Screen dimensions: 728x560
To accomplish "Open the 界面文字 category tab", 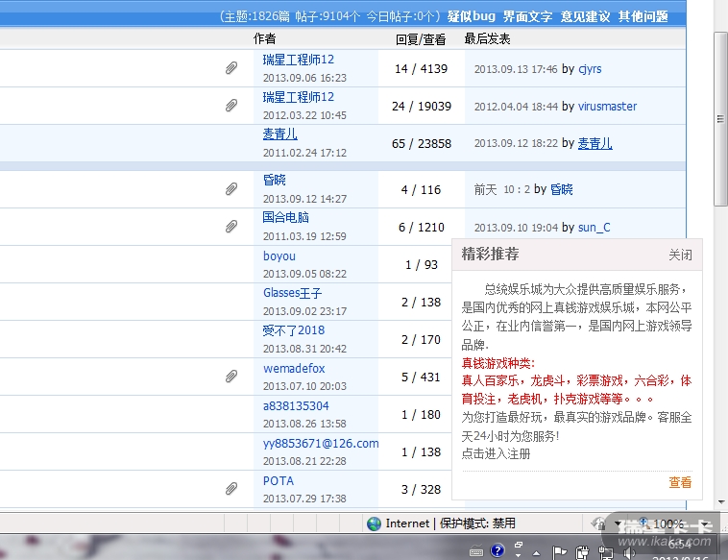I will (527, 16).
